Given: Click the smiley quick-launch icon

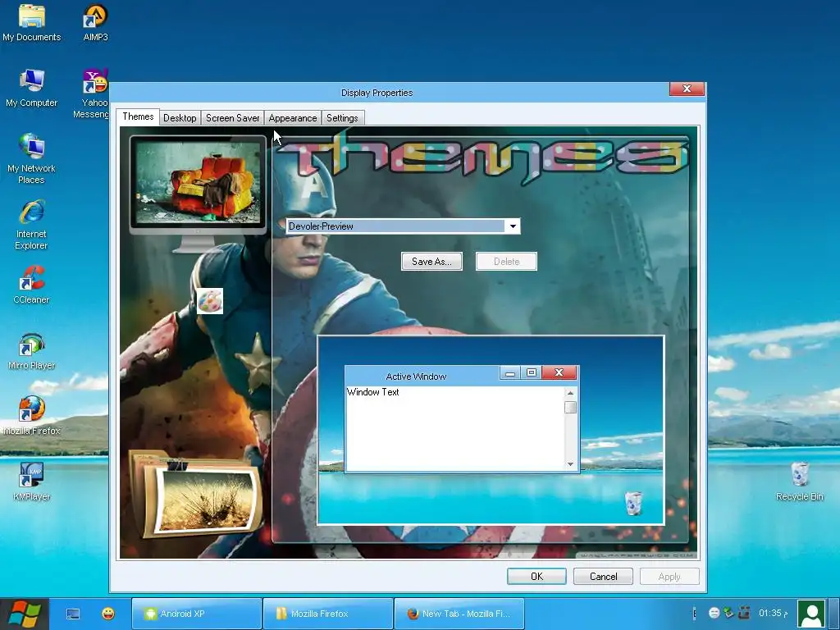Looking at the screenshot, I should point(108,614).
